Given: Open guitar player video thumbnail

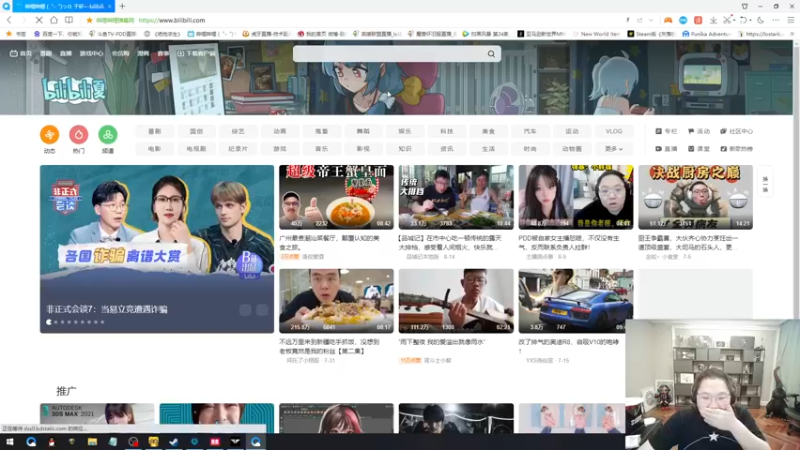Looking at the screenshot, I should [456, 301].
